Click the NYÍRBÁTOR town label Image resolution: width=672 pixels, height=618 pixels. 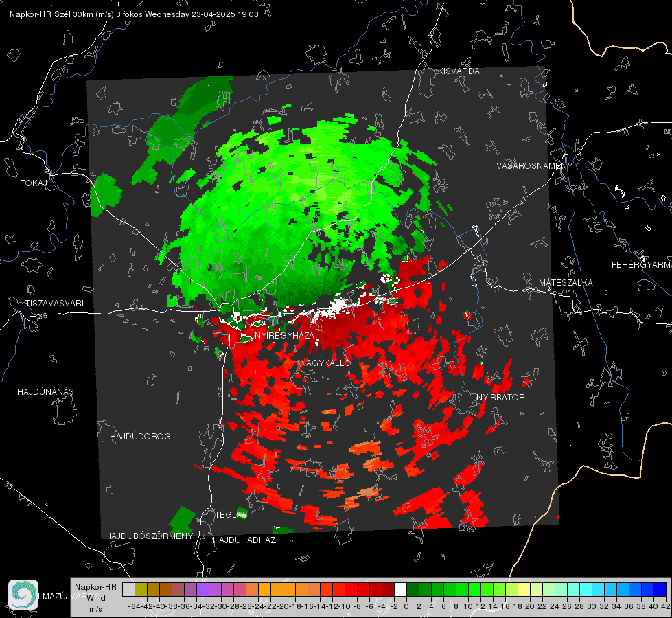click(500, 398)
